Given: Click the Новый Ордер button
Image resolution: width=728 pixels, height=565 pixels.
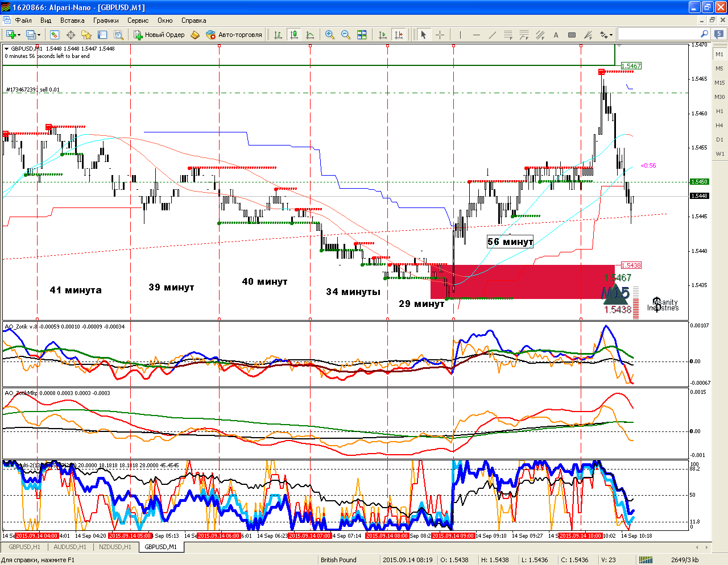Looking at the screenshot, I should (x=159, y=35).
